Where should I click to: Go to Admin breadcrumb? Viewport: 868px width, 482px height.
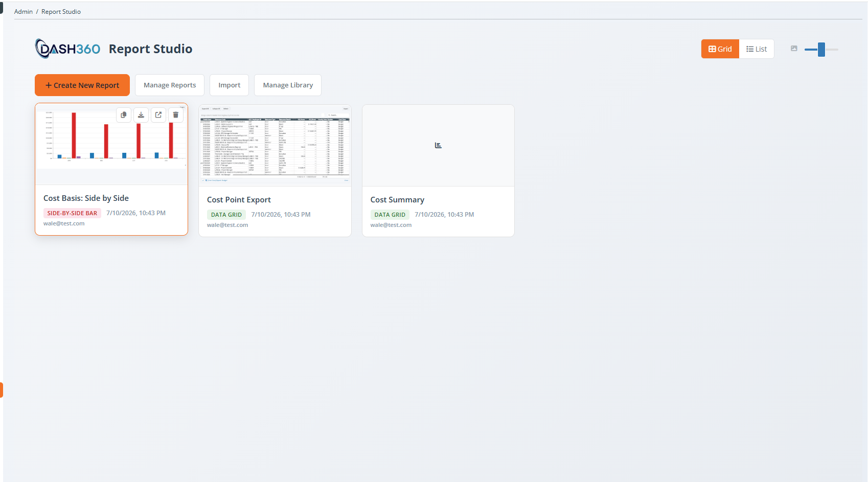click(24, 12)
